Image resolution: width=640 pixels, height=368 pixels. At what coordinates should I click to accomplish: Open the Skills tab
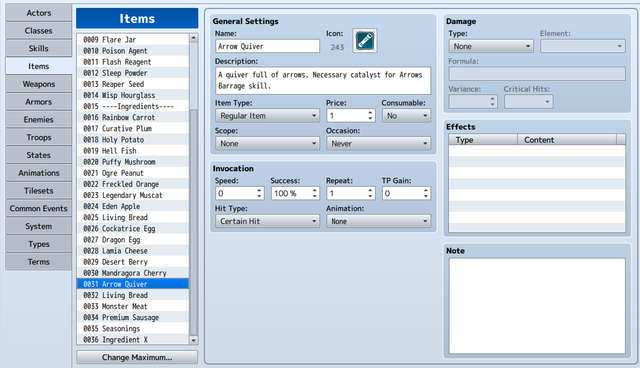tap(39, 49)
